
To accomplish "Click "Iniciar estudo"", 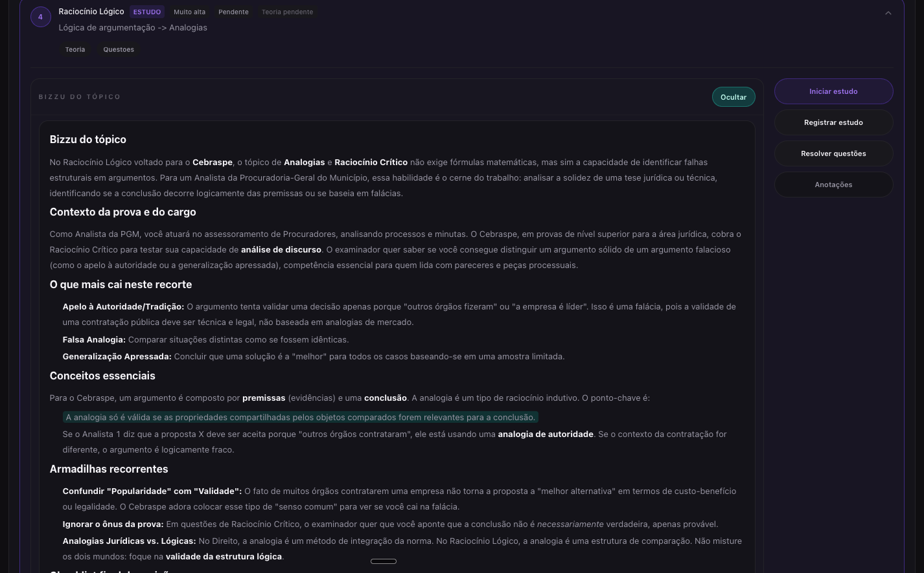I will tap(833, 91).
